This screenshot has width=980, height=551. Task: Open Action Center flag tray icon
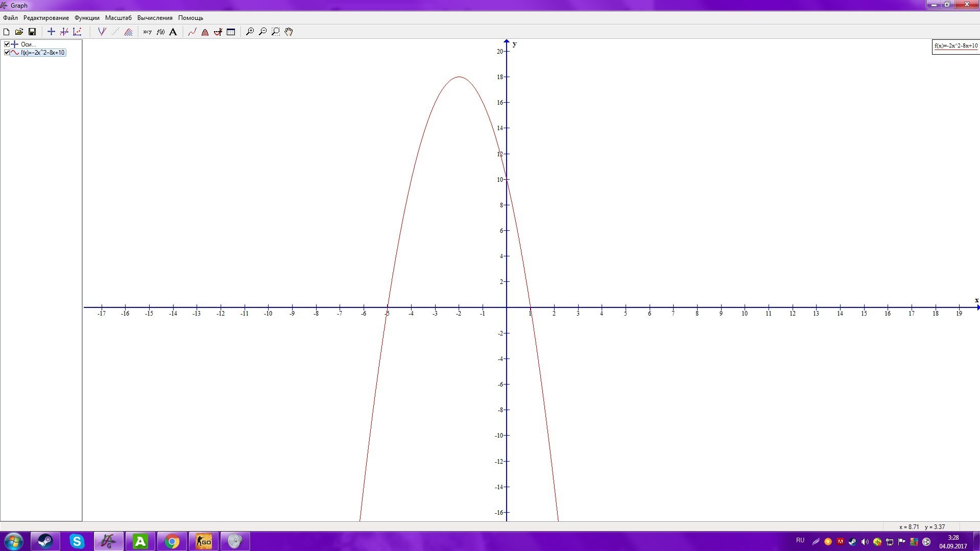tap(901, 542)
